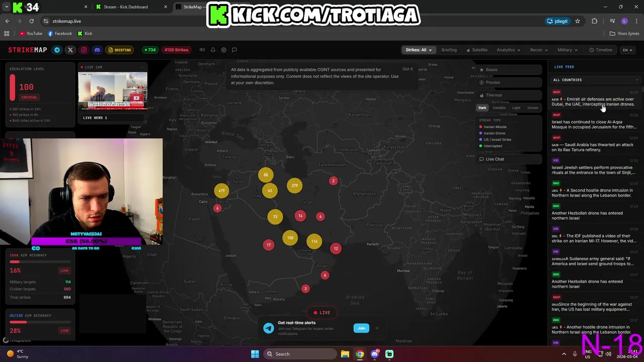Click the browser back arrow
The image size is (644, 362).
pos(7,21)
